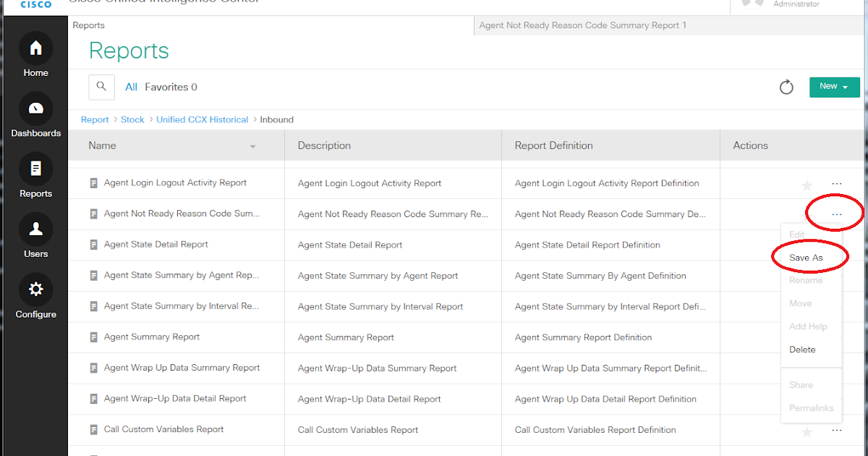Open Agent Wrap Up Data Summary Report name
The width and height of the screenshot is (868, 456).
point(182,368)
